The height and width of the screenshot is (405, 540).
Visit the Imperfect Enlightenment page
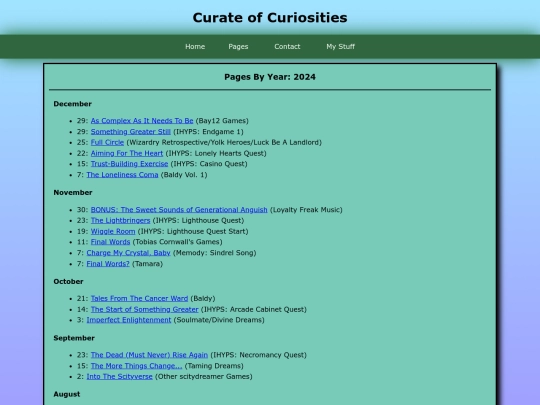coord(129,320)
